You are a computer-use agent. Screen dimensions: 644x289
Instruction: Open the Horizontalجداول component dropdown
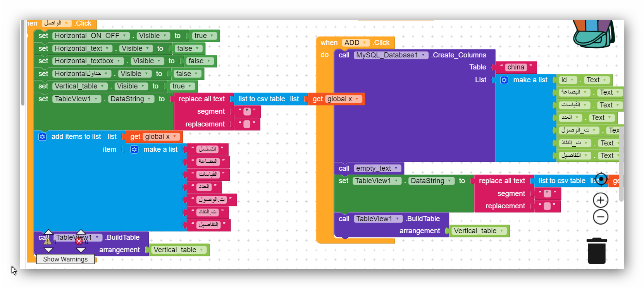(x=82, y=74)
